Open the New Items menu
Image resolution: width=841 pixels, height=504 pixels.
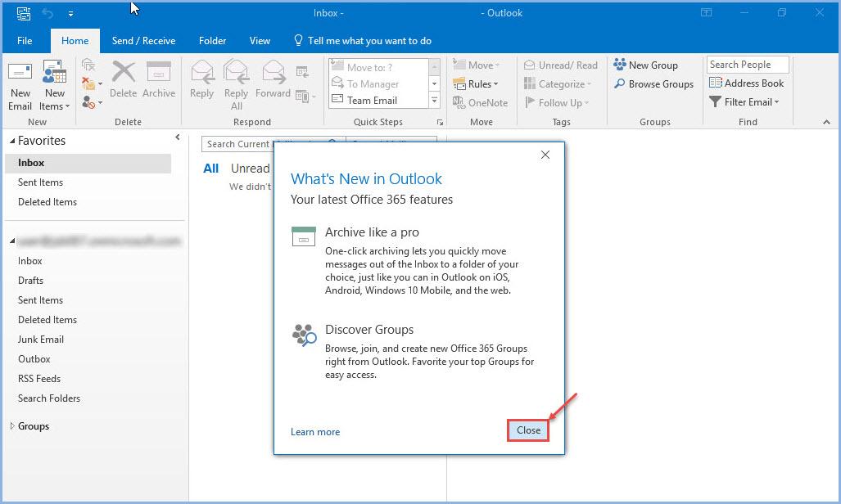click(x=54, y=86)
